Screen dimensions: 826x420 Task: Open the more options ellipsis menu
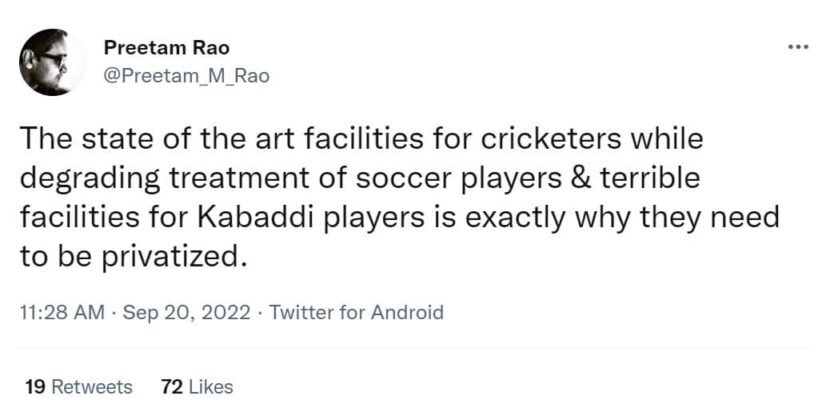click(x=797, y=46)
